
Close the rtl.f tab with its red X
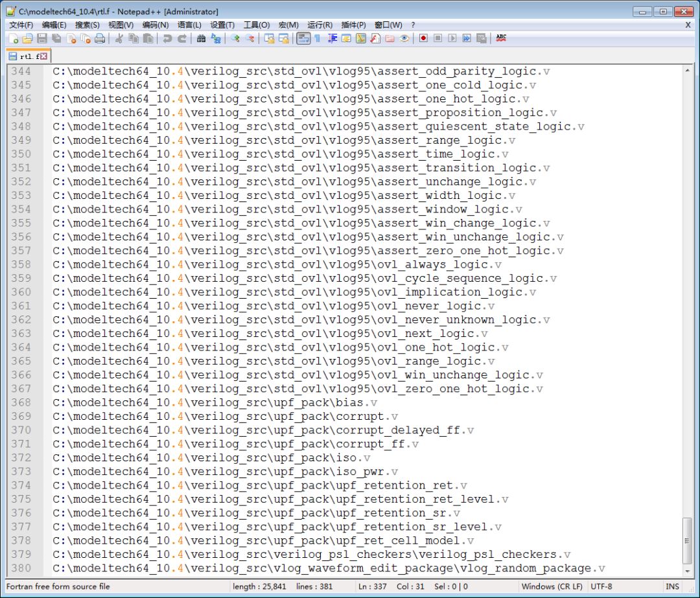tap(44, 56)
